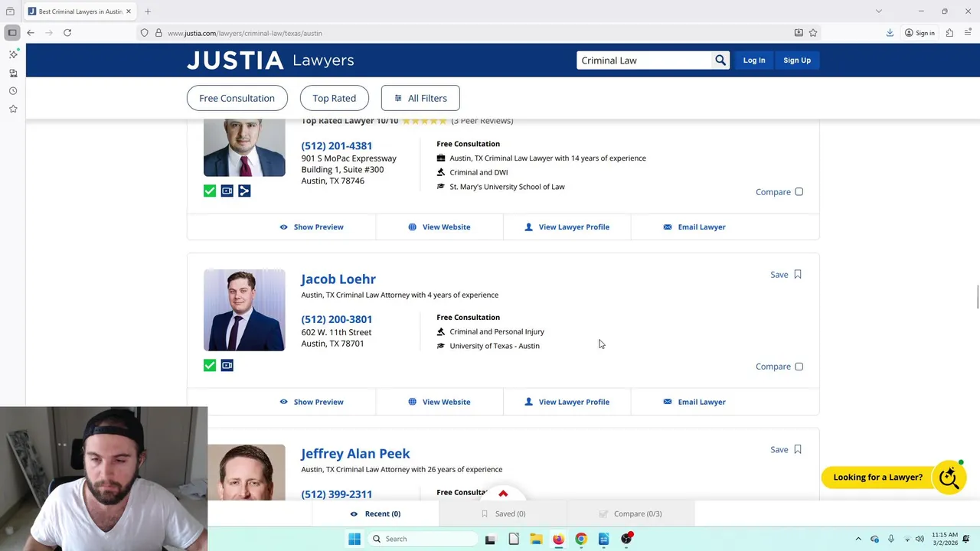View Lawyer Profile for first lawyer listing

pyautogui.click(x=567, y=227)
